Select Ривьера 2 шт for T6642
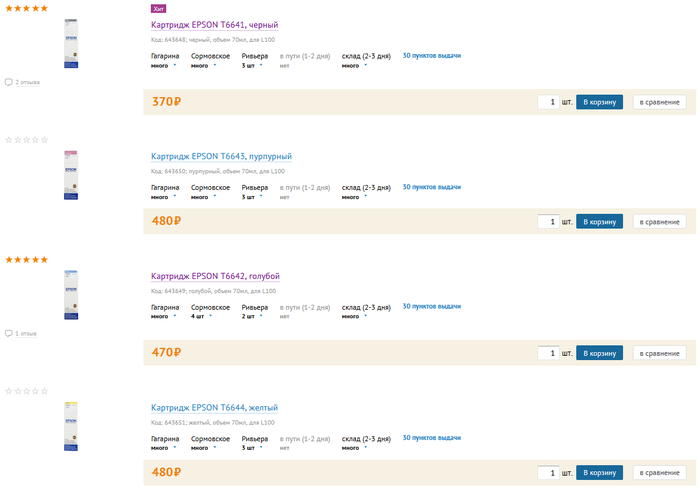The image size is (700, 491). (254, 312)
